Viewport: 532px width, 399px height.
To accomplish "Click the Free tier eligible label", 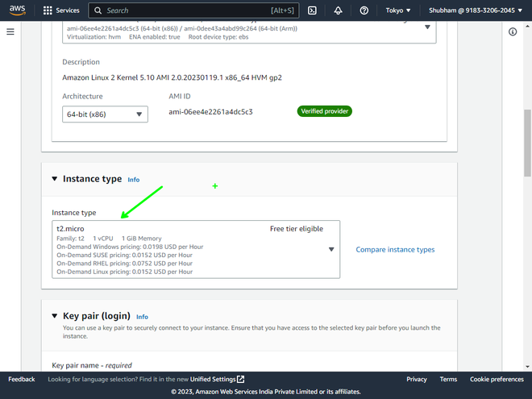I will tap(297, 229).
